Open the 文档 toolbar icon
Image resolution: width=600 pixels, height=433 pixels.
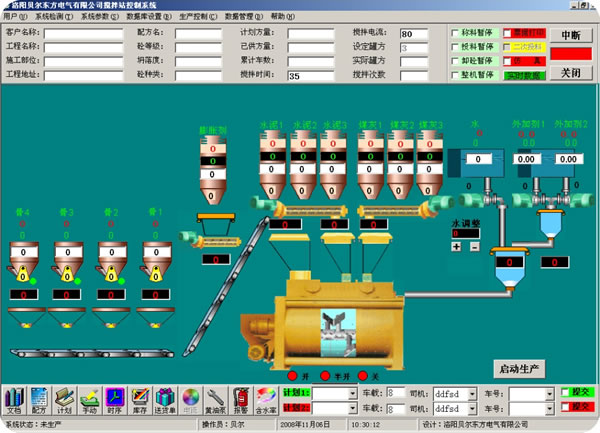[x=14, y=400]
